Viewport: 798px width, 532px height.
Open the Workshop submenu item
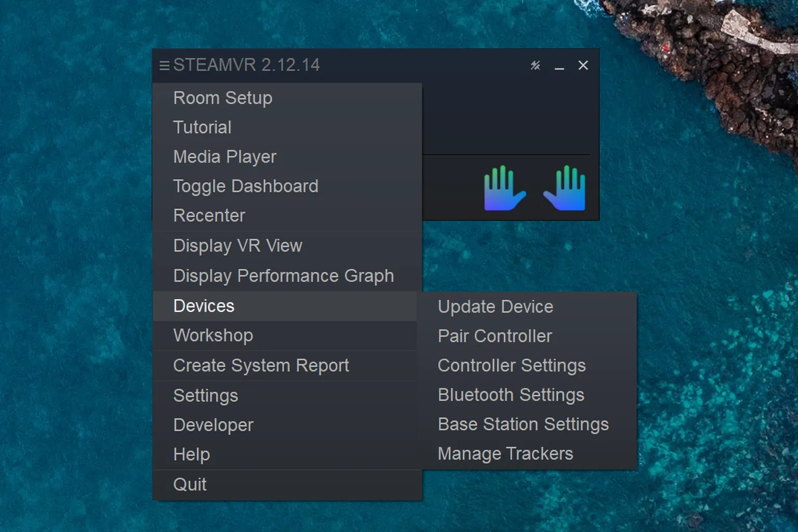tap(285, 336)
